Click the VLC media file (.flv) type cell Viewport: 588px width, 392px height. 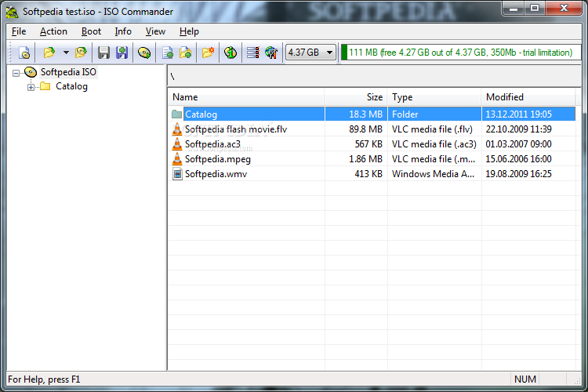[x=432, y=129]
